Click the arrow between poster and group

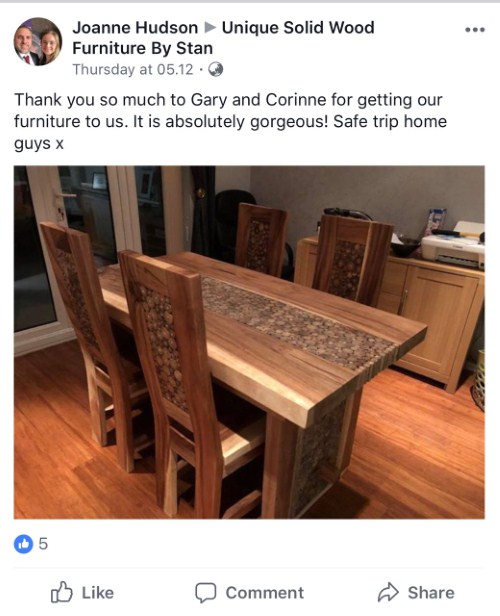point(210,28)
